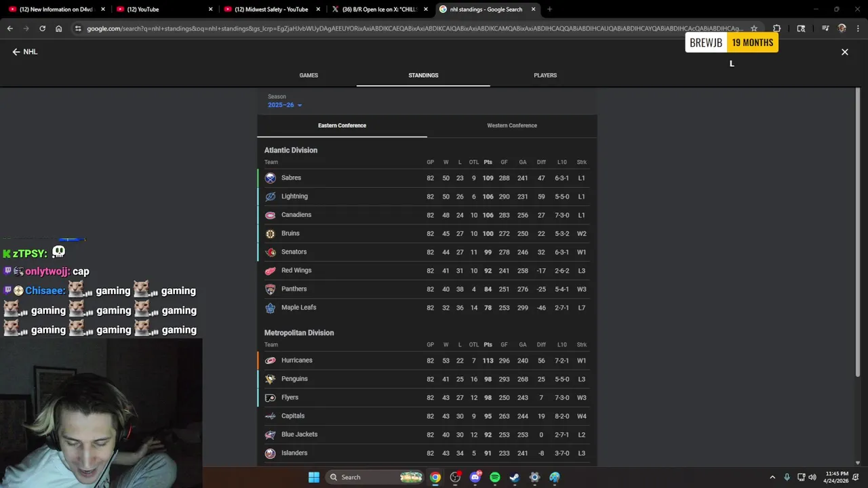Open Hurricanes team logo
The image size is (868, 488).
pos(270,361)
